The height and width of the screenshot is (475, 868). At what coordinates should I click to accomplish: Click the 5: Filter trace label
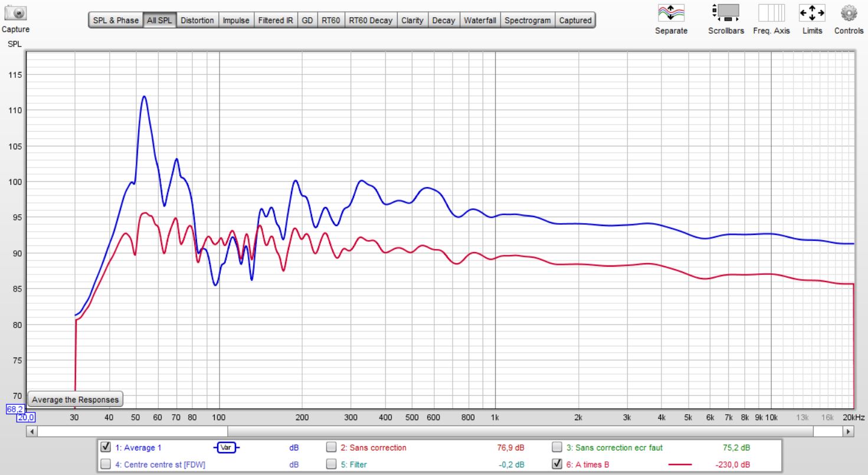[353, 464]
